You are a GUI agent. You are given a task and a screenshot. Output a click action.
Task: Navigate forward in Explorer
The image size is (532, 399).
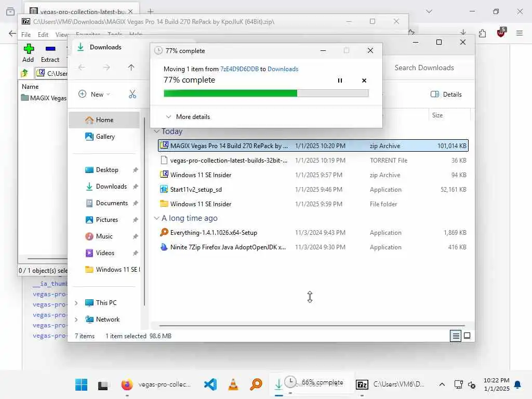click(x=107, y=67)
